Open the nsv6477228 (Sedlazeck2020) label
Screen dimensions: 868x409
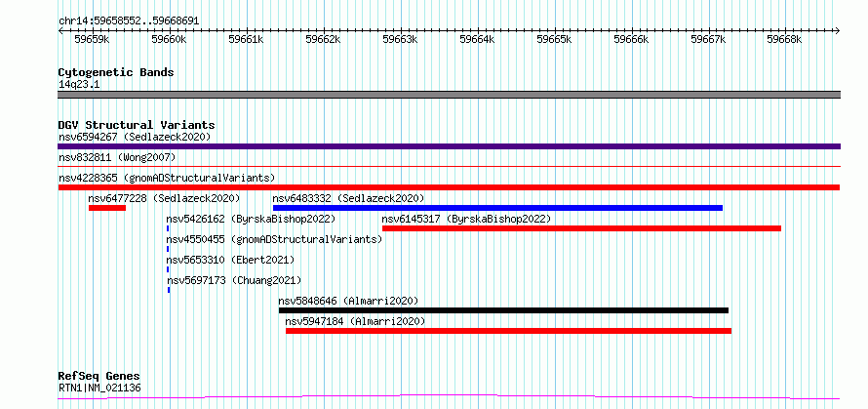point(164,198)
